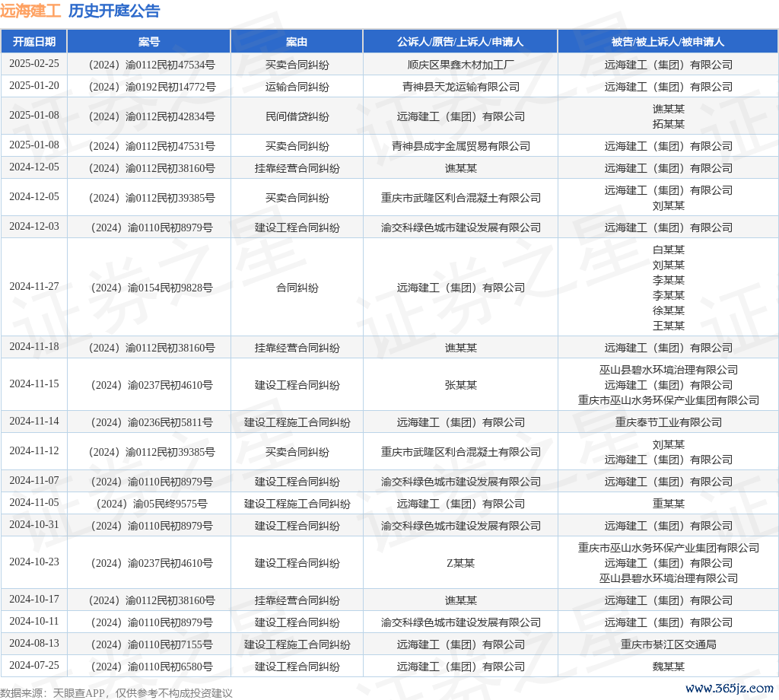Click defendant 拓某某

668,124
